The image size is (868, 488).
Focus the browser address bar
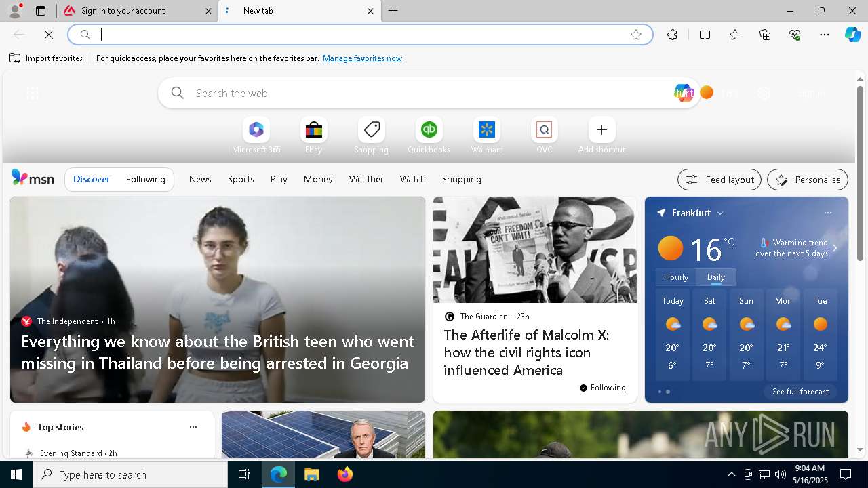(359, 35)
